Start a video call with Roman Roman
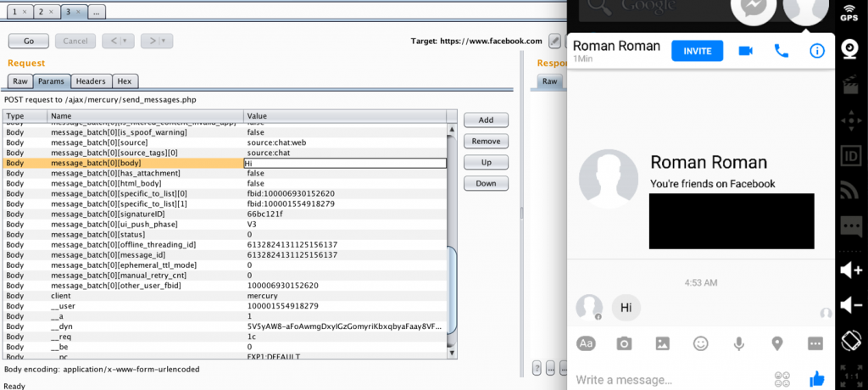Viewport: 868px width, 390px height. [x=746, y=51]
